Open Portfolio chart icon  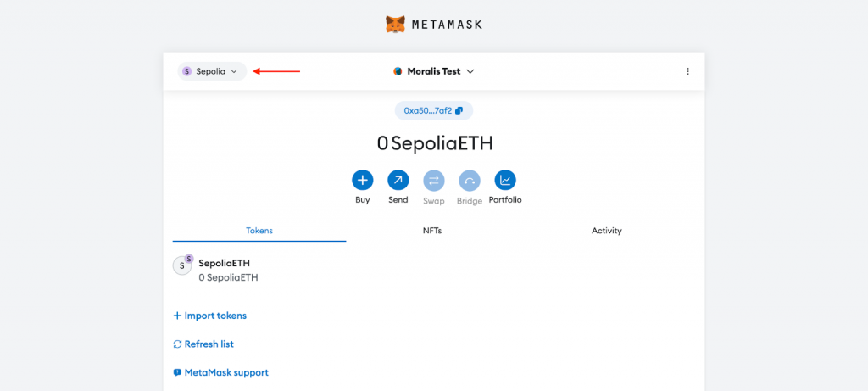(x=505, y=180)
